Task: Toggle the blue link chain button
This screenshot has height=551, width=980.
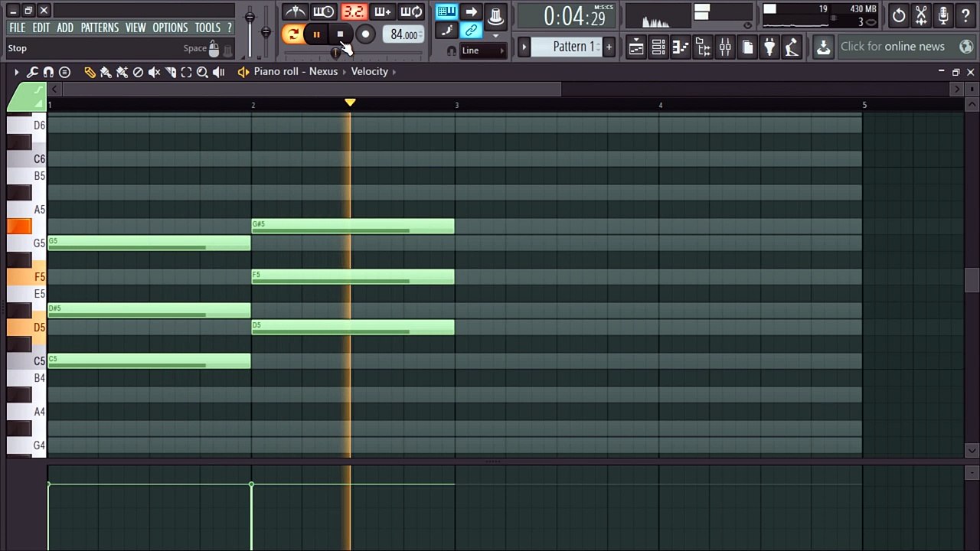Action: click(x=471, y=31)
